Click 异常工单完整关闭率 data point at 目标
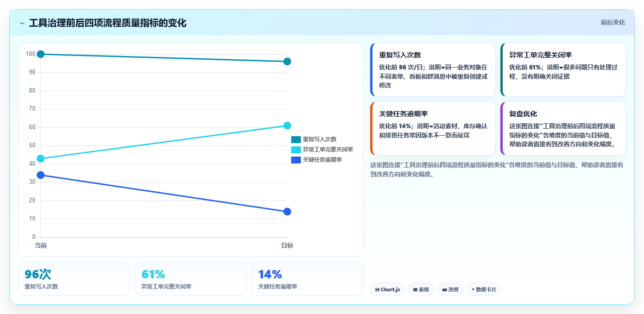Viewport: 644px width, 314px height. click(287, 126)
